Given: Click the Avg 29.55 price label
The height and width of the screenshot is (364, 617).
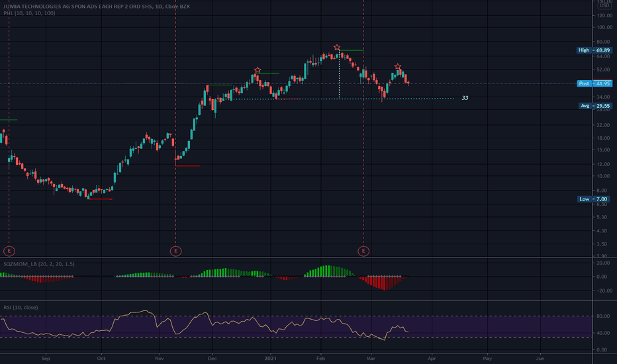Looking at the screenshot, I should click(595, 106).
